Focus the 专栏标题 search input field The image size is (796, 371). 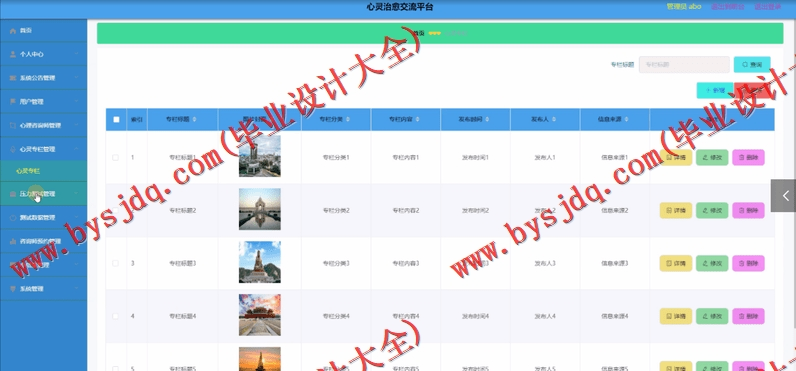coord(684,64)
